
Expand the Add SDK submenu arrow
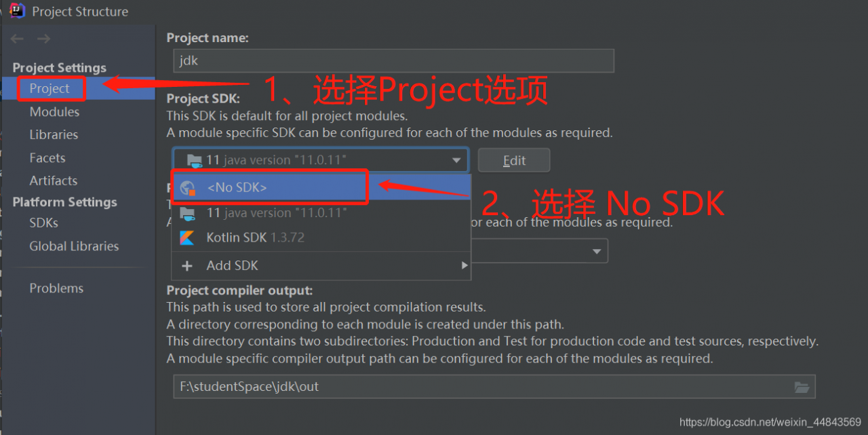point(465,265)
